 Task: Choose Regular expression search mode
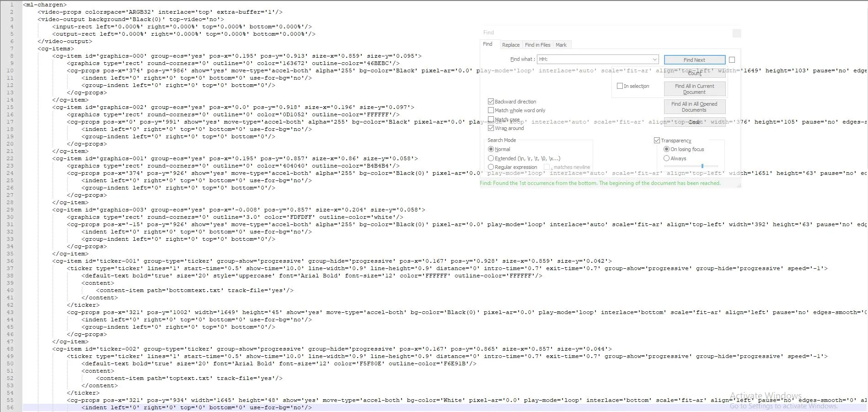(x=491, y=167)
